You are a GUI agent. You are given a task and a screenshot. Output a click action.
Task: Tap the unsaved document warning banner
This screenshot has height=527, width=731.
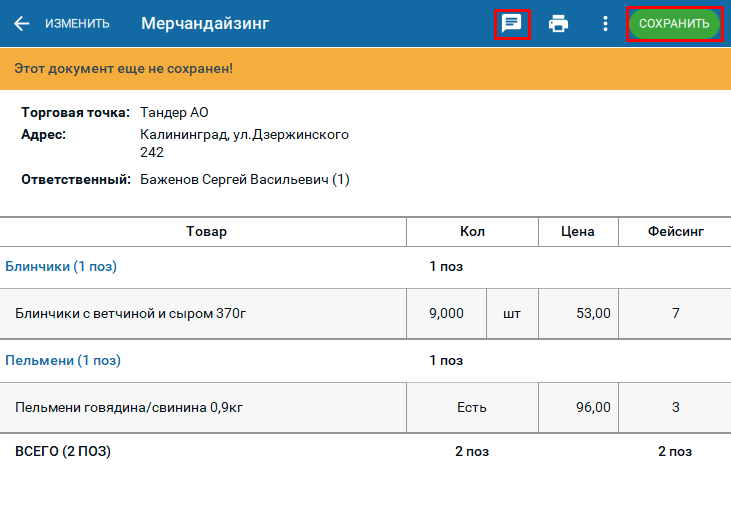(366, 69)
